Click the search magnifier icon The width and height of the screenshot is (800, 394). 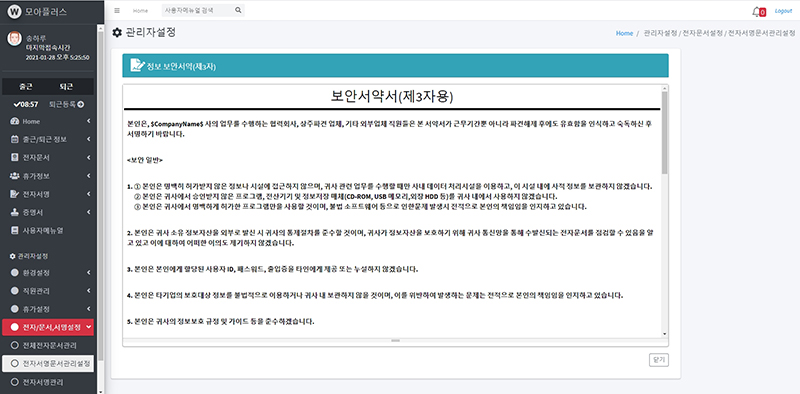pos(238,10)
